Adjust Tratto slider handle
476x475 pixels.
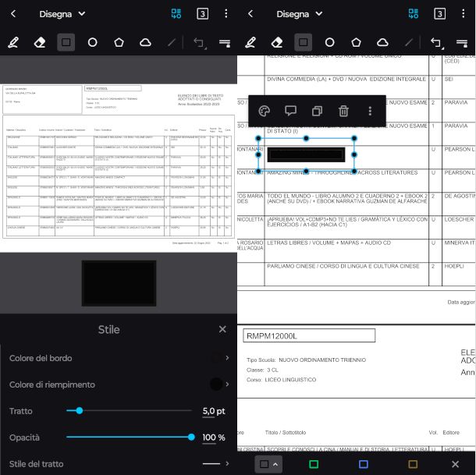(80, 411)
